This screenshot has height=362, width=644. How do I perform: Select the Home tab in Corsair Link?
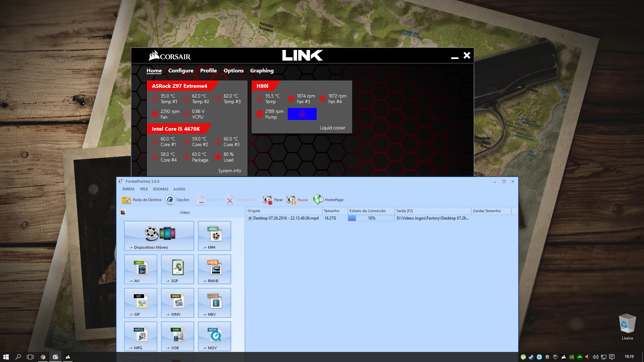tap(154, 71)
